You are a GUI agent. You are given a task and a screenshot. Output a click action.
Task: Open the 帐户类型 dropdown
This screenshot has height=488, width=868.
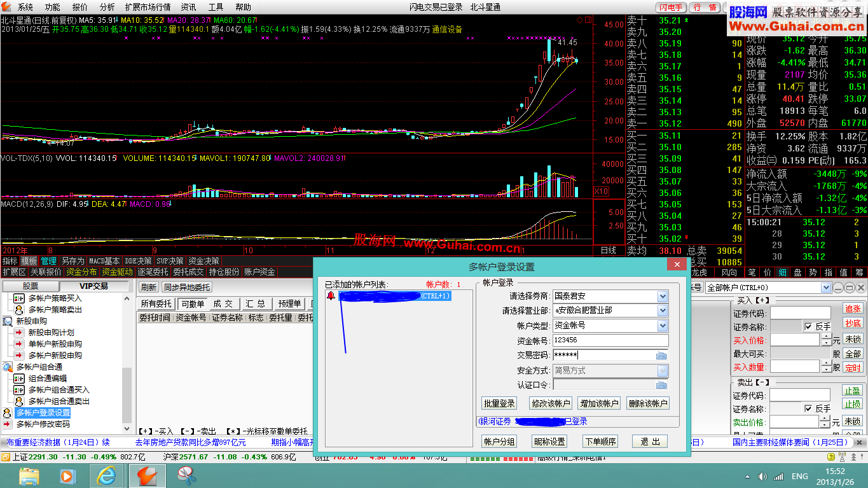(663, 326)
